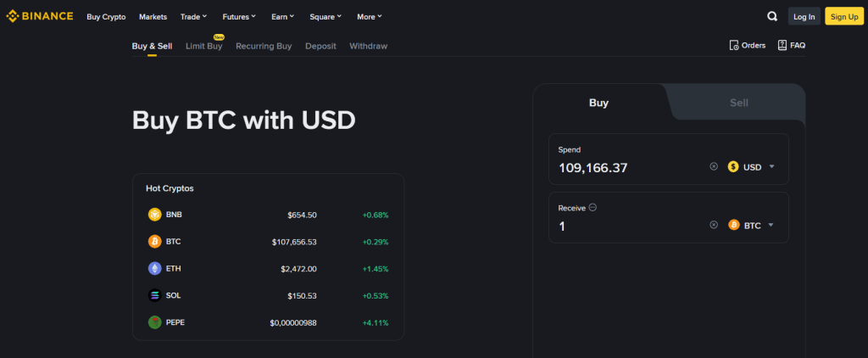Click the Log In button

[x=804, y=17]
